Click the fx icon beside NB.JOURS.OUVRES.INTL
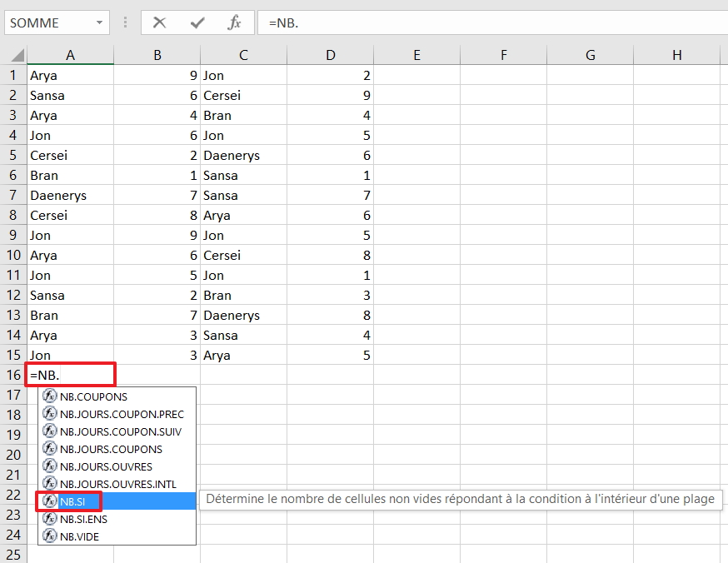The height and width of the screenshot is (563, 728). 49,484
